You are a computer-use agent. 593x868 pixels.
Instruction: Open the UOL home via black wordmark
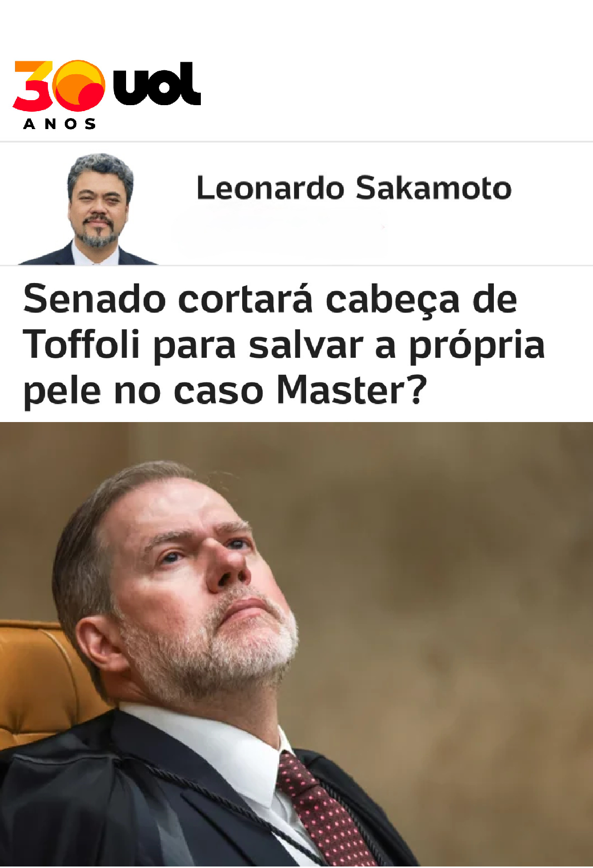[157, 84]
